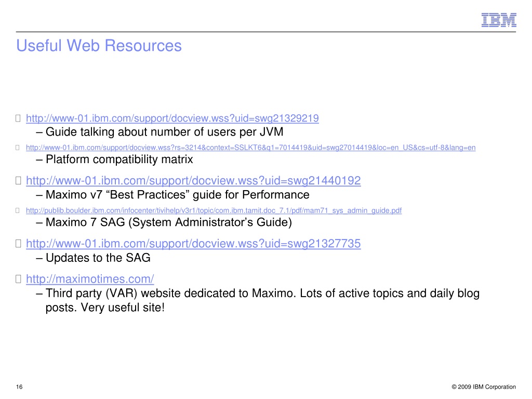The image size is (532, 399).
Task: Open the swg21329219 docview link
Action: (172, 118)
